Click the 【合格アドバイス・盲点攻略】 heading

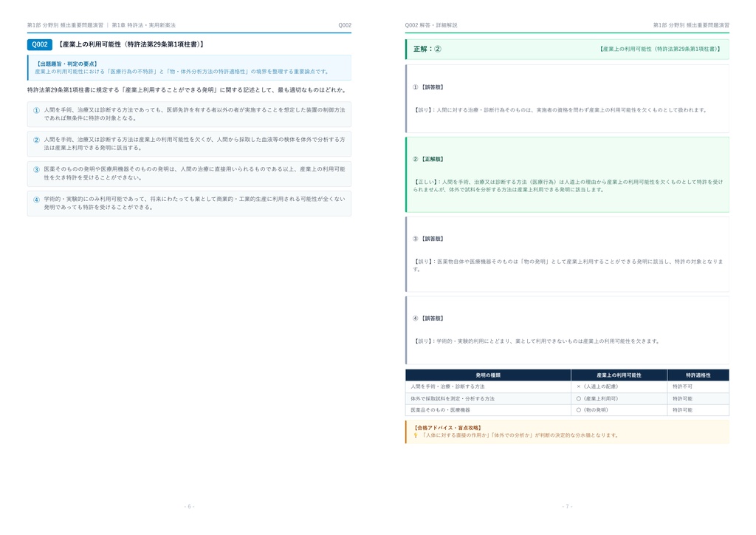click(448, 428)
